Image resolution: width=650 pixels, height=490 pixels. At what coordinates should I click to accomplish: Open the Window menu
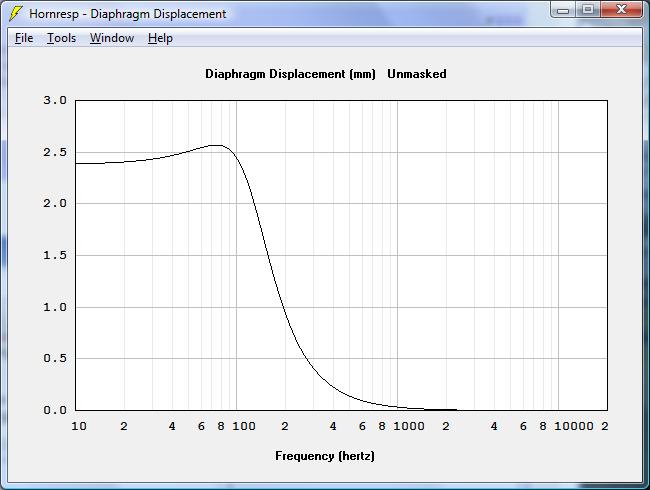[112, 38]
